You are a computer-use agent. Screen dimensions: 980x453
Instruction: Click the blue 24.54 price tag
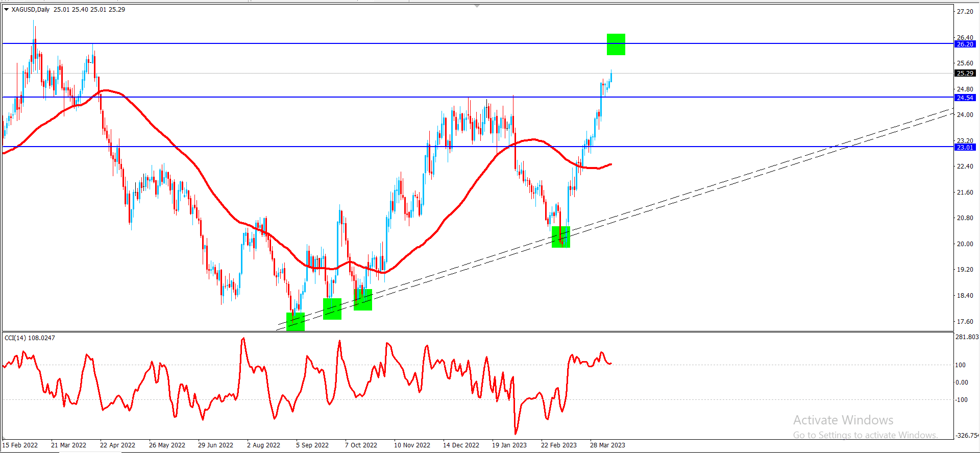pos(965,98)
